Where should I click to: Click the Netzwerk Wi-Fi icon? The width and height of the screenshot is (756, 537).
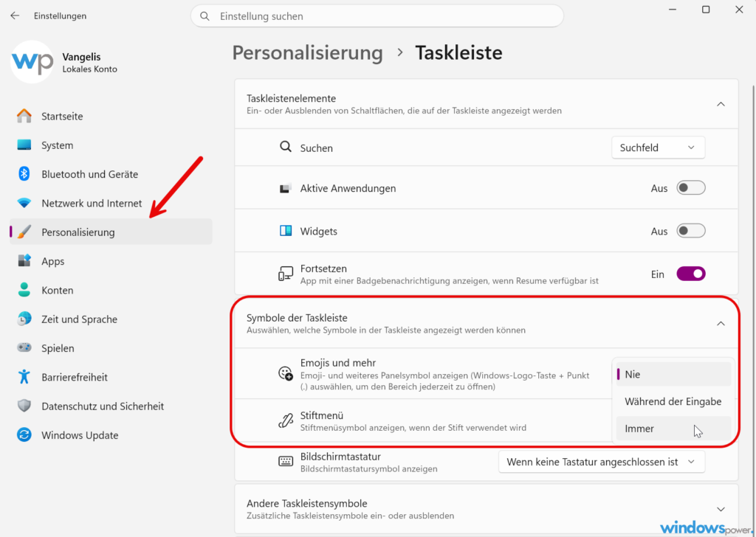[x=24, y=203]
